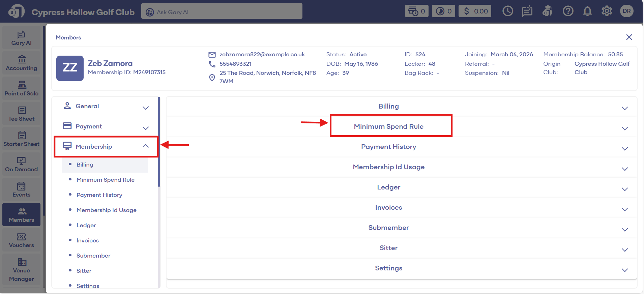
Task: Open the Events sidebar icon
Action: [x=22, y=189]
